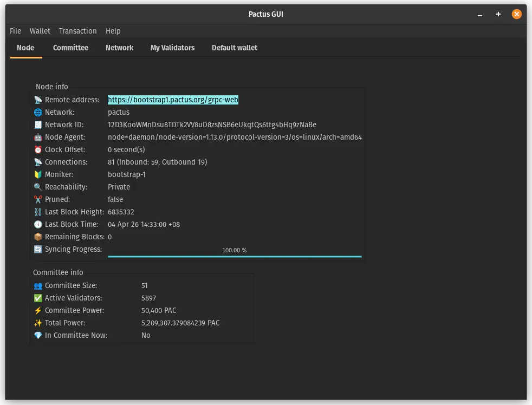Click the sync arrows icon beside Syncing Progress
This screenshot has width=532, height=405.
[x=38, y=249]
